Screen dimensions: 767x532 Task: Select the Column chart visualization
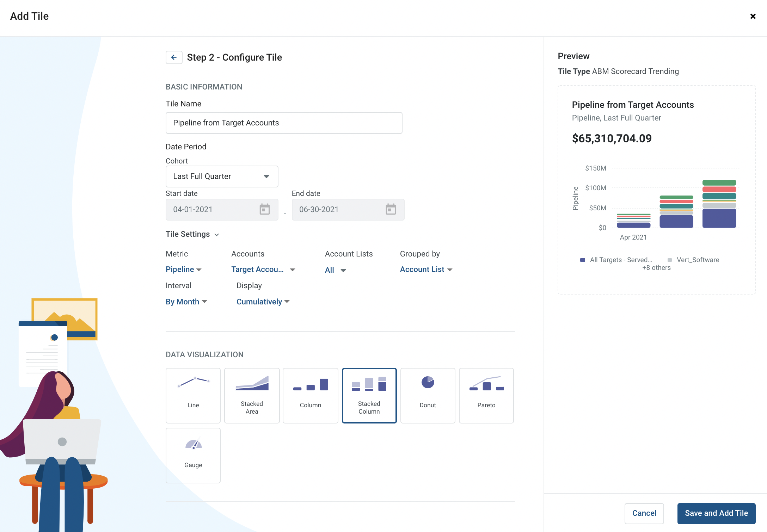tap(310, 396)
